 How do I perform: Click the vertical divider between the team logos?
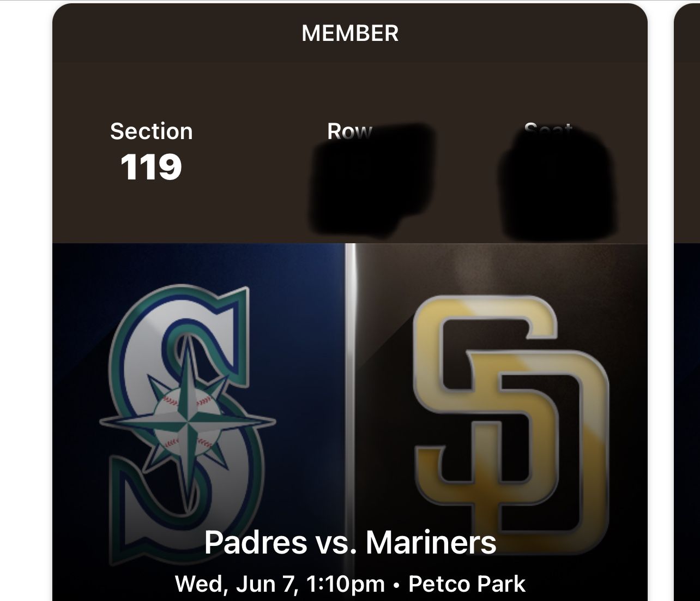coord(350,382)
